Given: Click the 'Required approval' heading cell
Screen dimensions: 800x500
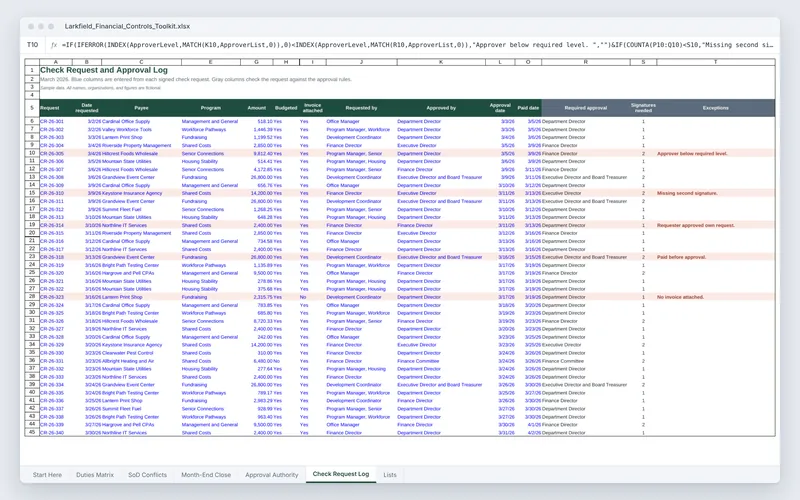Looking at the screenshot, I should click(x=586, y=108).
